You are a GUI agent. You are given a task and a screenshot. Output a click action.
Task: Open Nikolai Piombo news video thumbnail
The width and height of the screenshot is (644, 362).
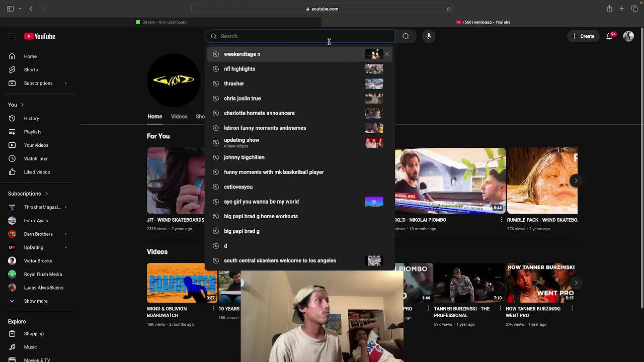point(450,180)
